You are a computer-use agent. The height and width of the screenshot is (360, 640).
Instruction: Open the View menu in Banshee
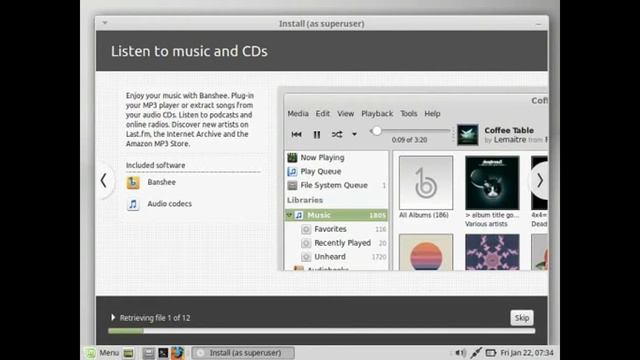tap(345, 113)
